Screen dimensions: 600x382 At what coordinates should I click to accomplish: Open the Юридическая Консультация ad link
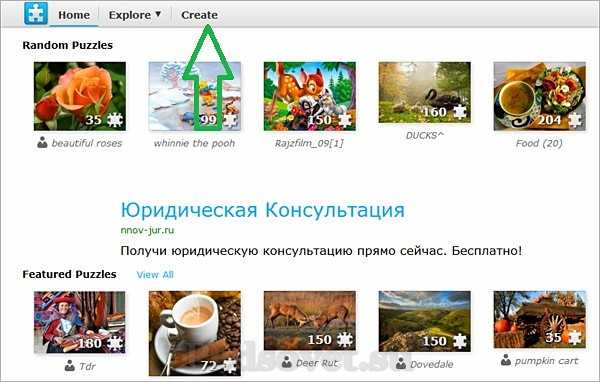click(x=262, y=210)
